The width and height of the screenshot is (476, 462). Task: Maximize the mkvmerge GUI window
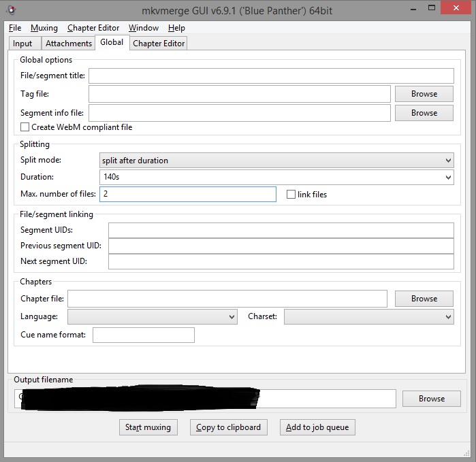click(x=431, y=8)
